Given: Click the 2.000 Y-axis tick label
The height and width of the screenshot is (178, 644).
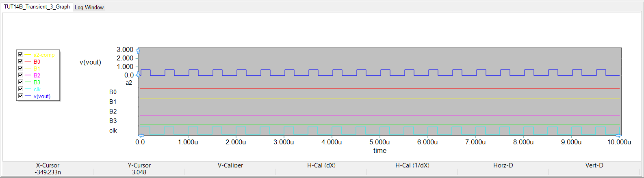Looking at the screenshot, I should pos(125,58).
